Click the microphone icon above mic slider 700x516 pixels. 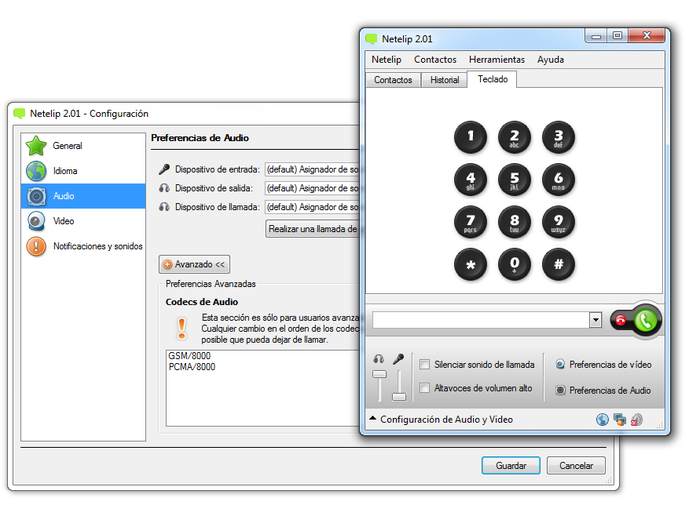(x=398, y=359)
